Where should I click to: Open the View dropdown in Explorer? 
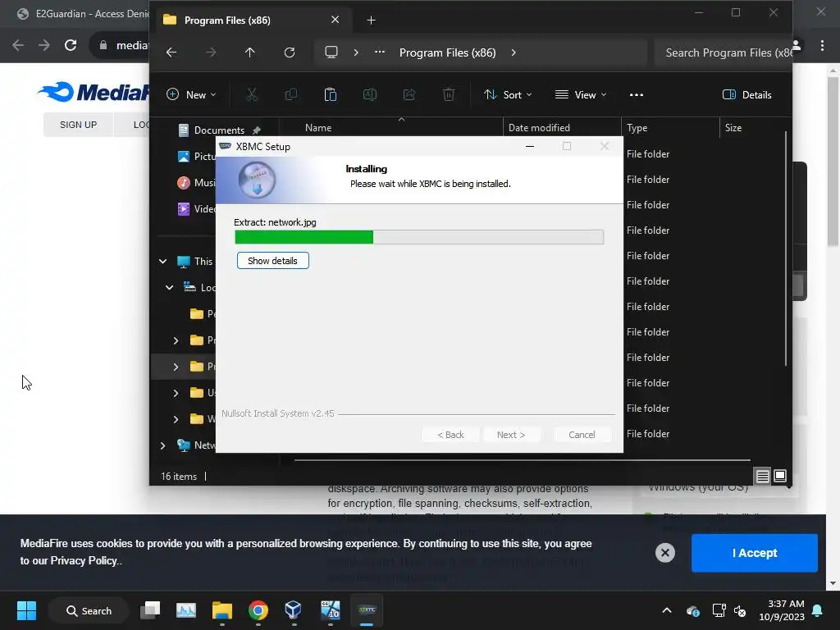coord(581,95)
